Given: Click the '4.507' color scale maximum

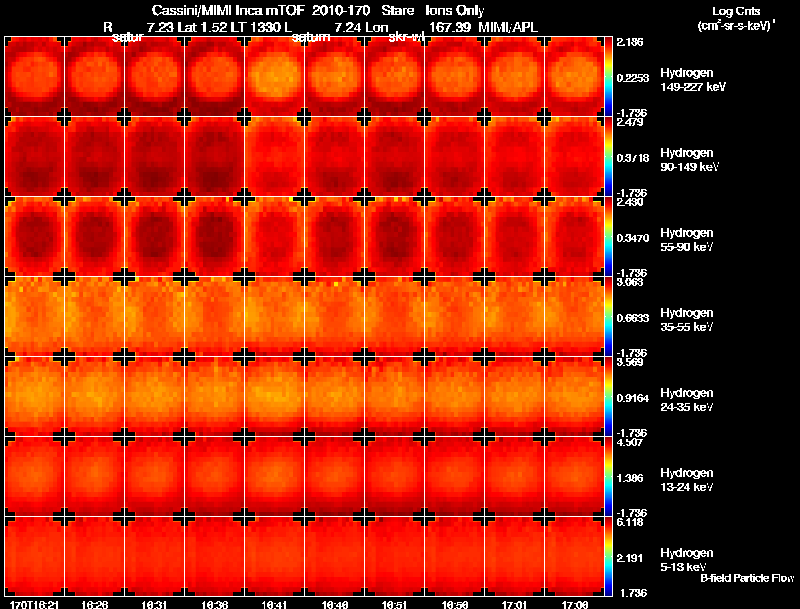Looking at the screenshot, I should click(x=630, y=442).
